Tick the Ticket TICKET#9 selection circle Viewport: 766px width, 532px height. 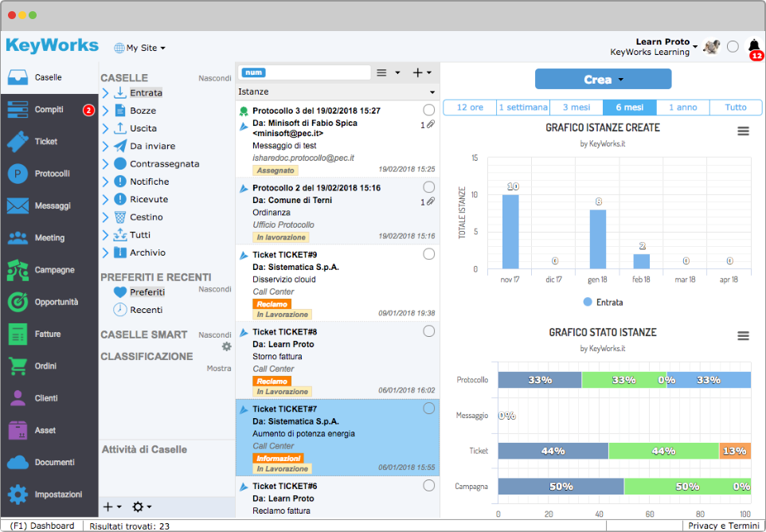click(428, 254)
